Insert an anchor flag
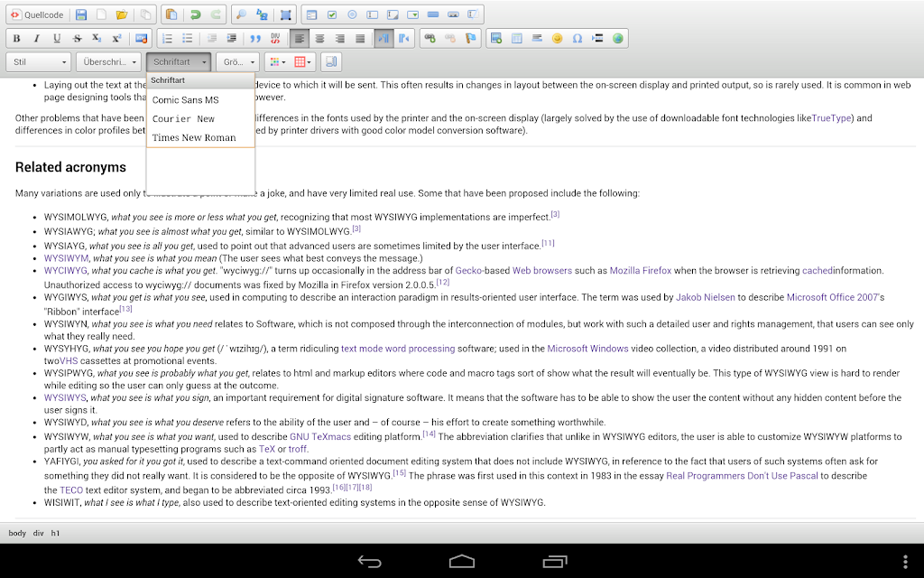The width and height of the screenshot is (924, 578). point(470,38)
